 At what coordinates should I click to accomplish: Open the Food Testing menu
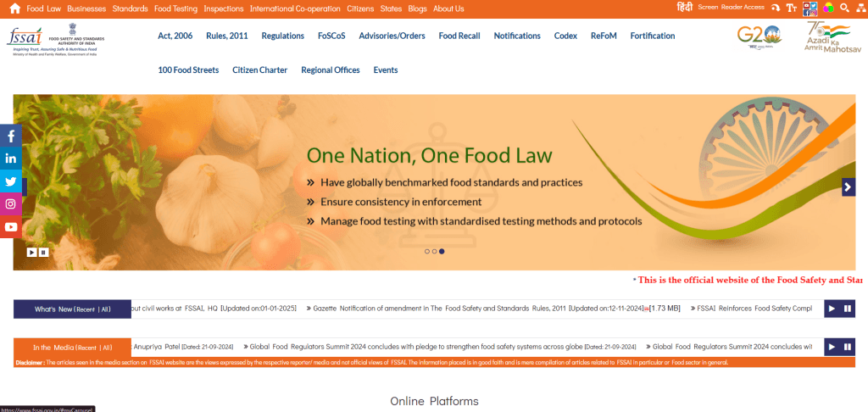point(175,8)
